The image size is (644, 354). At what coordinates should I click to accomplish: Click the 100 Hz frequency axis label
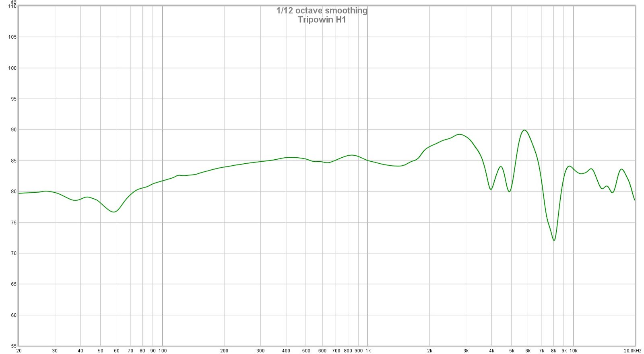pos(162,351)
